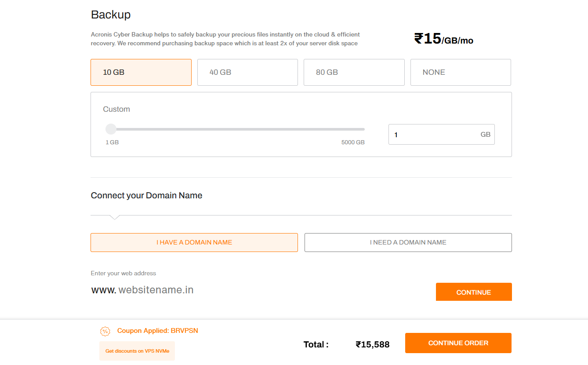The image size is (588, 365).
Task: Click the coupon discount percent icon
Action: click(105, 331)
